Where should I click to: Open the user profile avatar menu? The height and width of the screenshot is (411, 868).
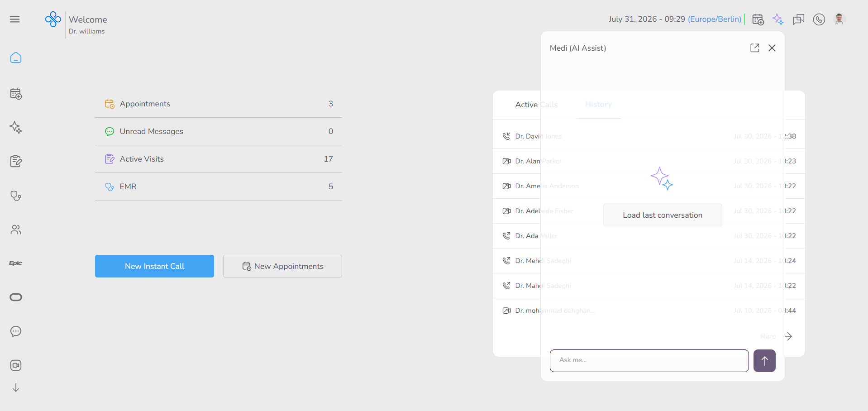[839, 19]
